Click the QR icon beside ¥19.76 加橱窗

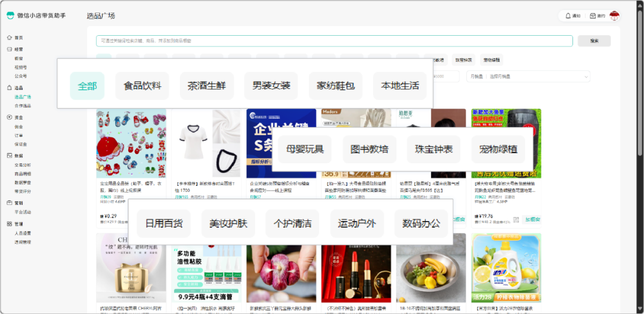pos(516,220)
